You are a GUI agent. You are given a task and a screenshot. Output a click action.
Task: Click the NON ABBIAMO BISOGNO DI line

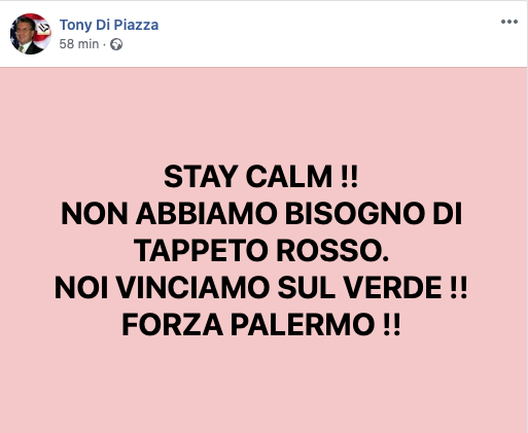pos(261,213)
